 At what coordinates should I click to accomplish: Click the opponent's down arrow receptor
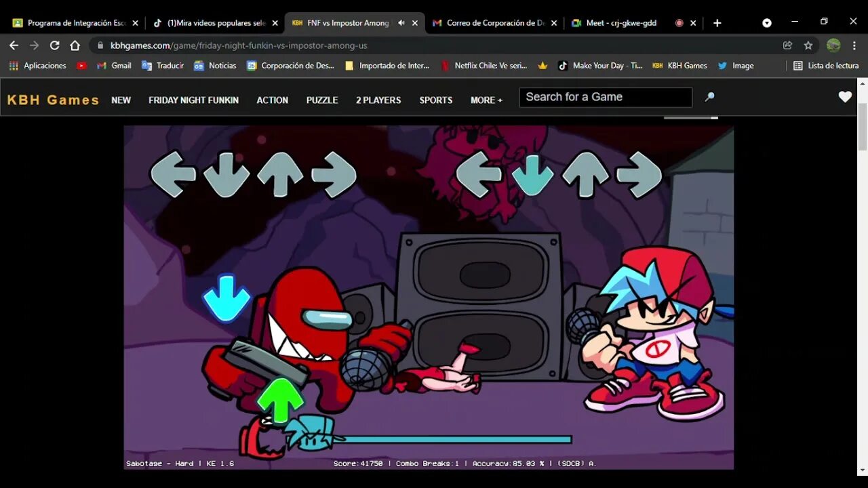(226, 174)
